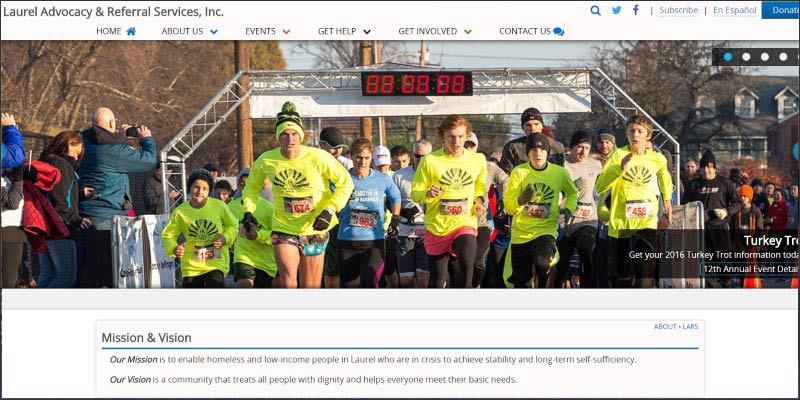This screenshot has height=400, width=800.
Task: Open the Facebook icon link
Action: click(x=636, y=10)
